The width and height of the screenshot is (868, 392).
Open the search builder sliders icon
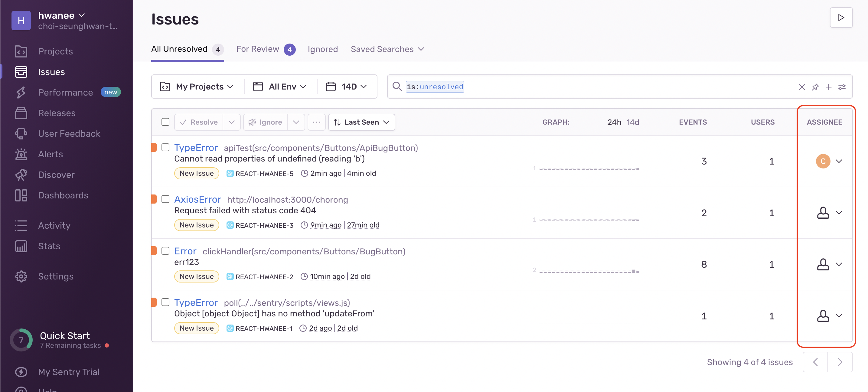842,87
